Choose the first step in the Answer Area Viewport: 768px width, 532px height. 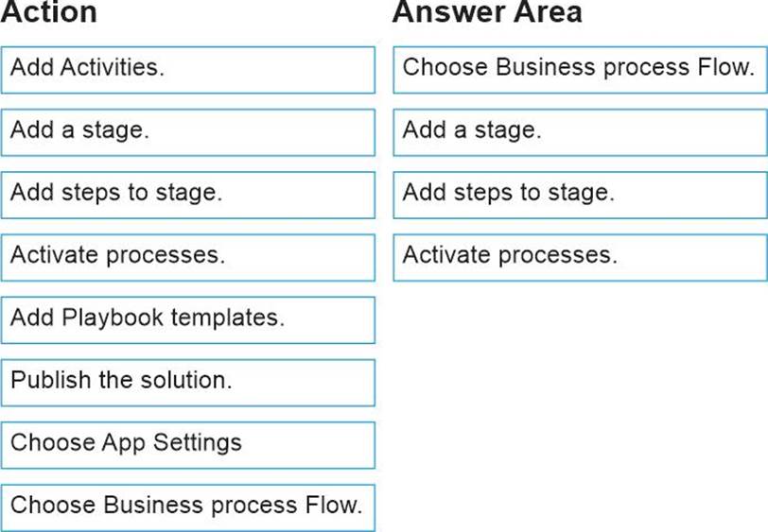[579, 70]
